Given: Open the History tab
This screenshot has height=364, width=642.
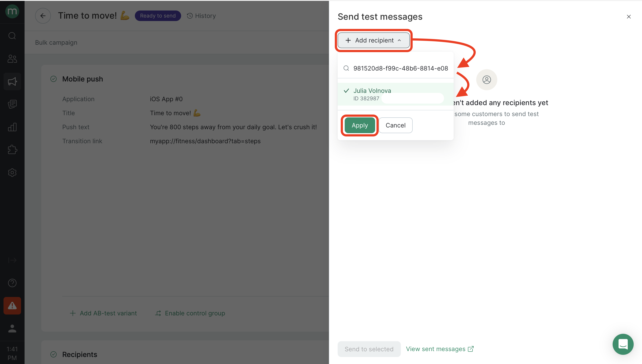Looking at the screenshot, I should (x=201, y=16).
